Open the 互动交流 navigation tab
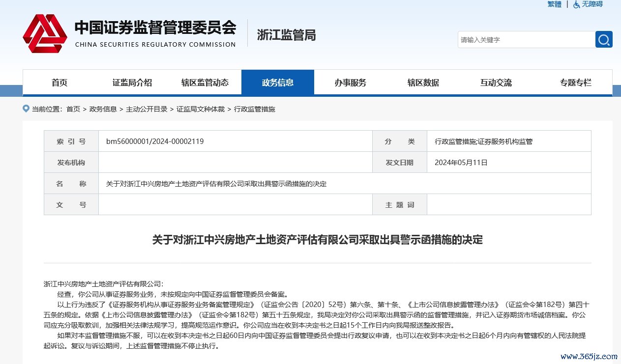 tap(496, 83)
